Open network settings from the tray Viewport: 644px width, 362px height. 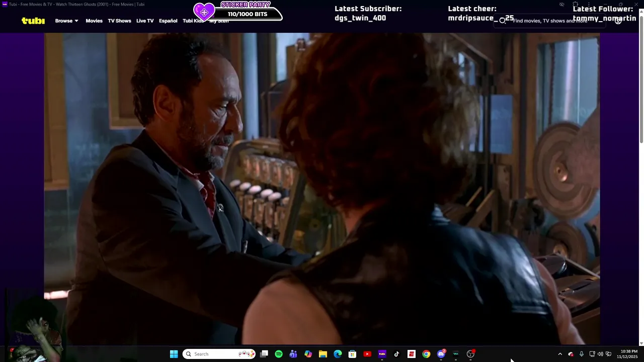point(592,354)
